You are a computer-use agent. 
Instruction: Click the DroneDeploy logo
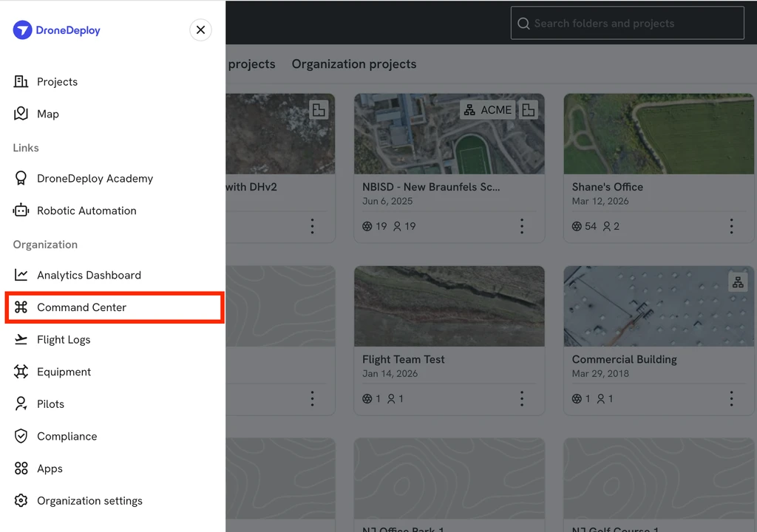coord(56,30)
